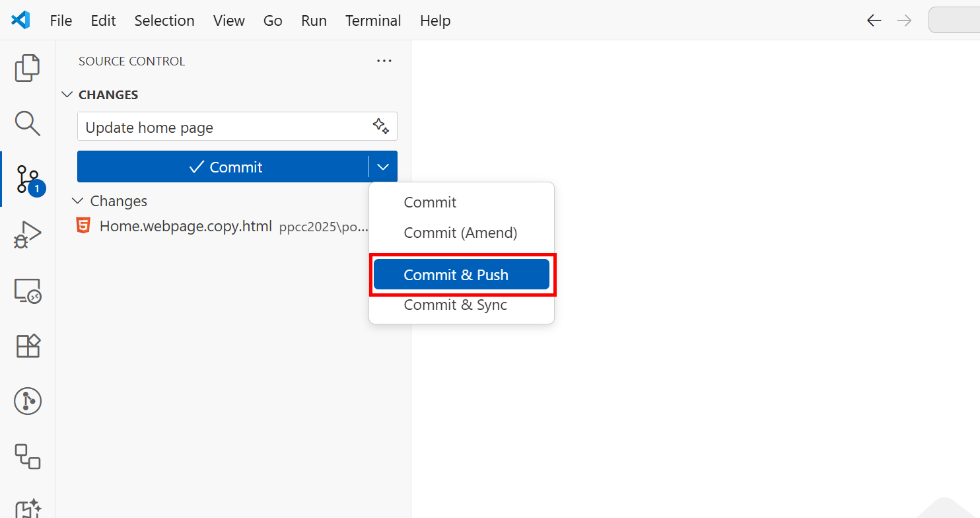The image size is (980, 518).
Task: Select Home.webpage.copy.html in Changes
Action: pyautogui.click(x=186, y=226)
